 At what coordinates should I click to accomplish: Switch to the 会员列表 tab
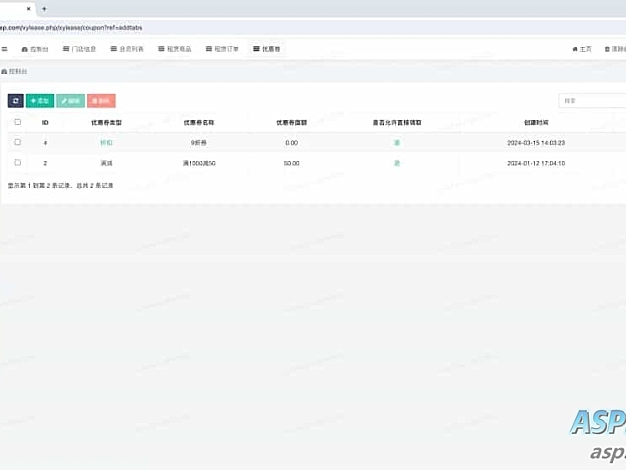tap(127, 49)
